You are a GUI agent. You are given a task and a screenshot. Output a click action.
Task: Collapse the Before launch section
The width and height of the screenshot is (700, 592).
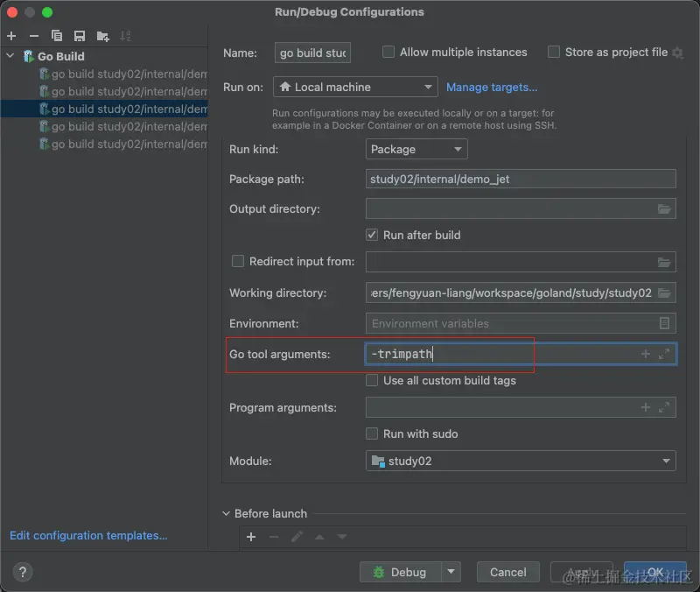click(227, 514)
